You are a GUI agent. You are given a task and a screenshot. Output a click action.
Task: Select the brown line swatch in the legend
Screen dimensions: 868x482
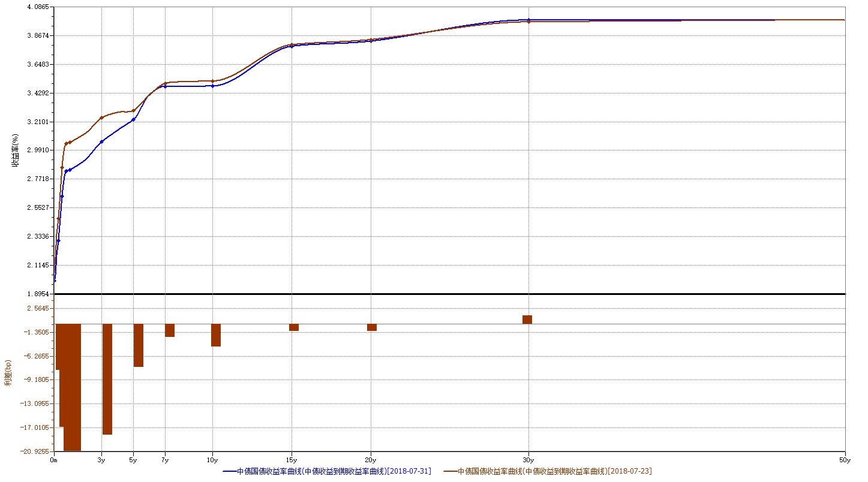[x=450, y=472]
